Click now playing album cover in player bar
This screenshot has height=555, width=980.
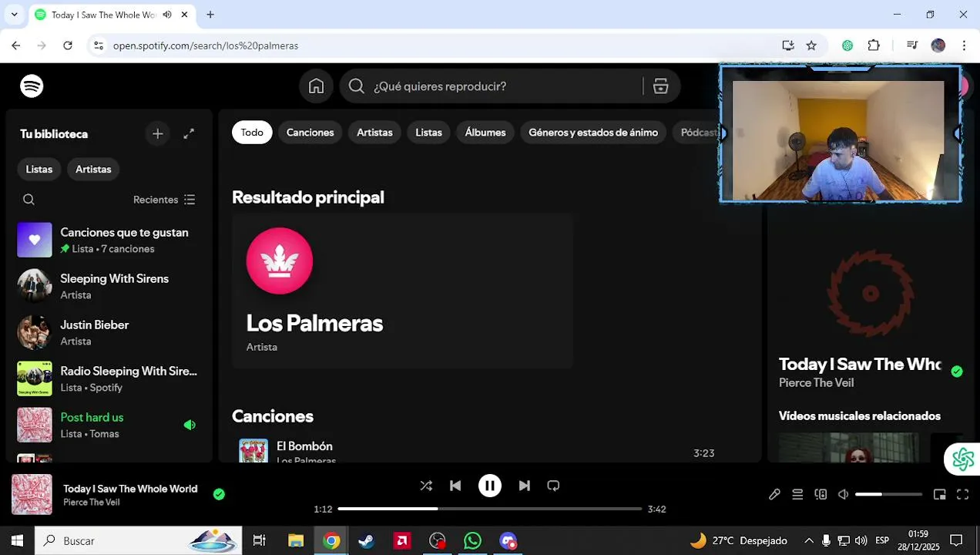pyautogui.click(x=32, y=495)
